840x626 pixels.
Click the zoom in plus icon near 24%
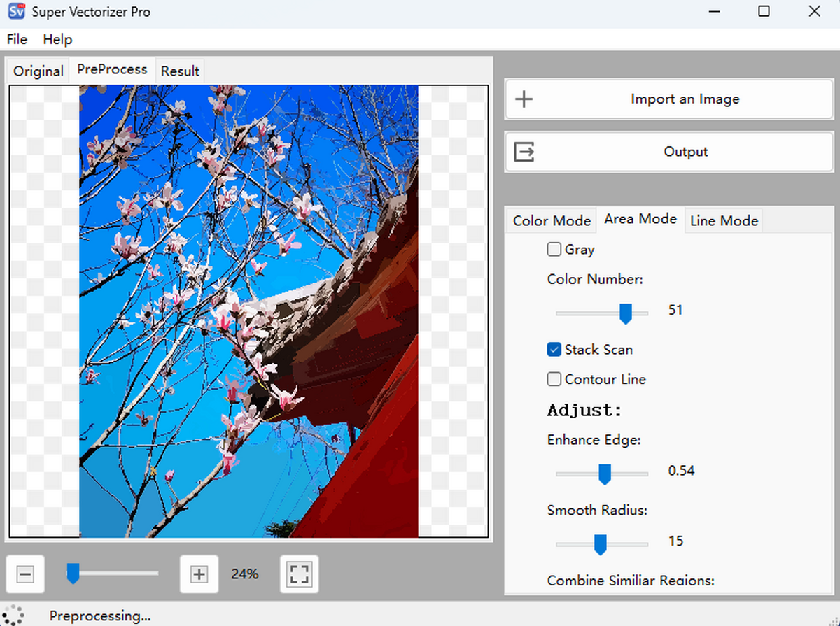pyautogui.click(x=199, y=574)
